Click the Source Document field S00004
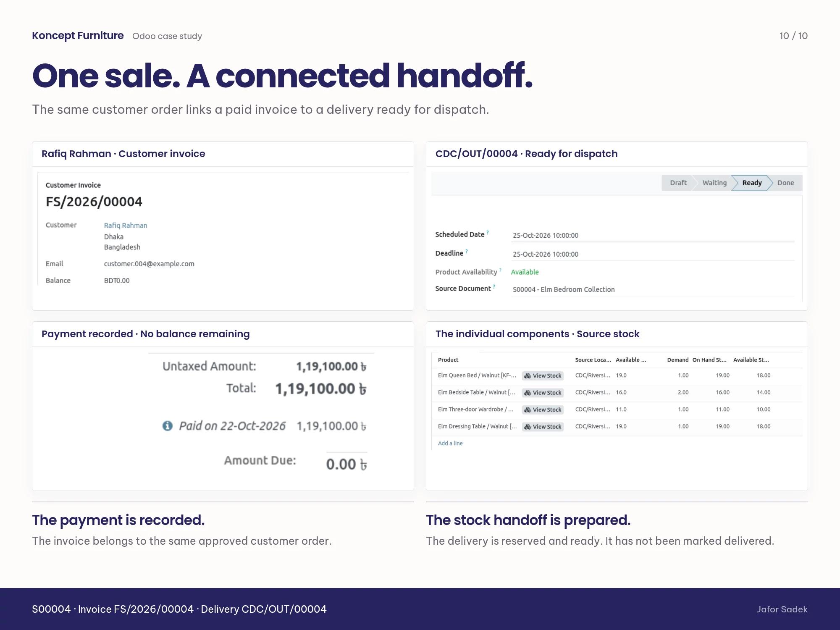This screenshot has width=840, height=630. click(653, 289)
